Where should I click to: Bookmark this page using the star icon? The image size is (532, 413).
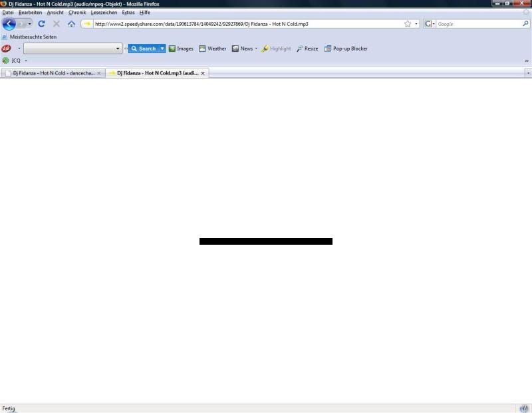(x=408, y=24)
